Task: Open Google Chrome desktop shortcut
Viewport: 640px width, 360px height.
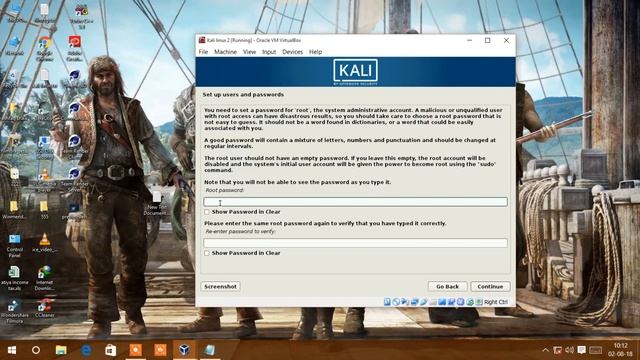Action: [x=44, y=49]
